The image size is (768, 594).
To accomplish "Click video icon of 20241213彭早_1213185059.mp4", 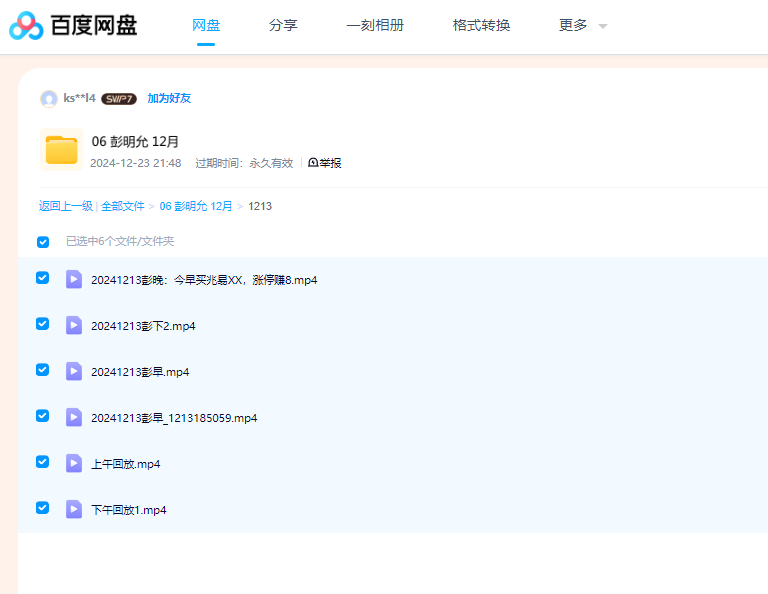I will (74, 417).
